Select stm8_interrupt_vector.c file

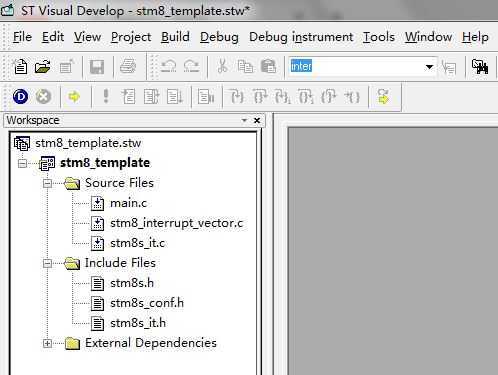176,223
